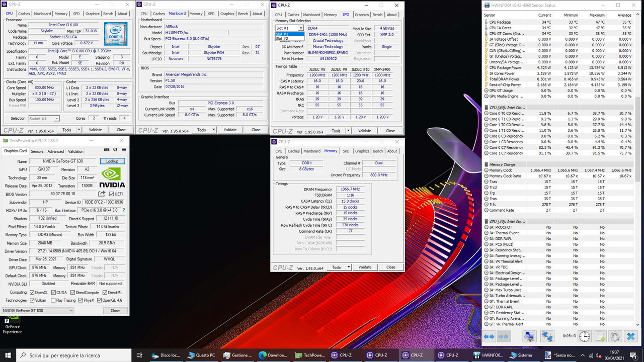Image resolution: width=644 pixels, height=362 pixels.
Task: Open HWiNFO sensor settings gear icon
Action: pyautogui.click(x=615, y=336)
